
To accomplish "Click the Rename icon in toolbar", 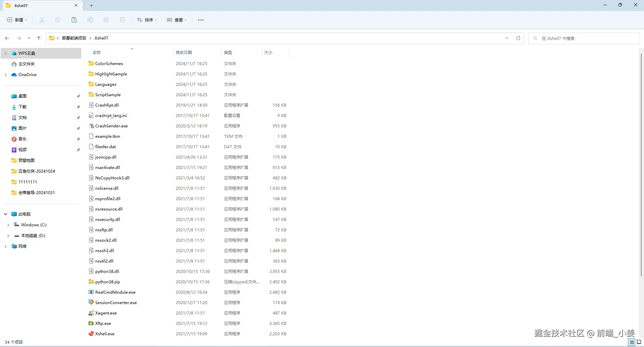I will pos(90,20).
